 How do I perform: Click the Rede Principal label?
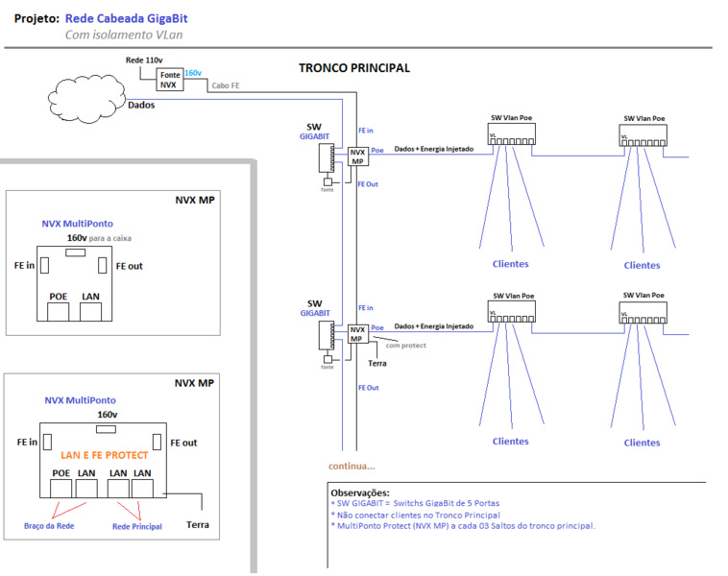point(137,526)
